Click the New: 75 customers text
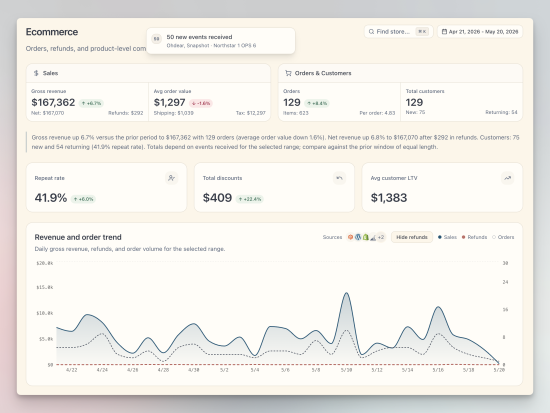Screen dimensions: 550x413 tap(415, 112)
